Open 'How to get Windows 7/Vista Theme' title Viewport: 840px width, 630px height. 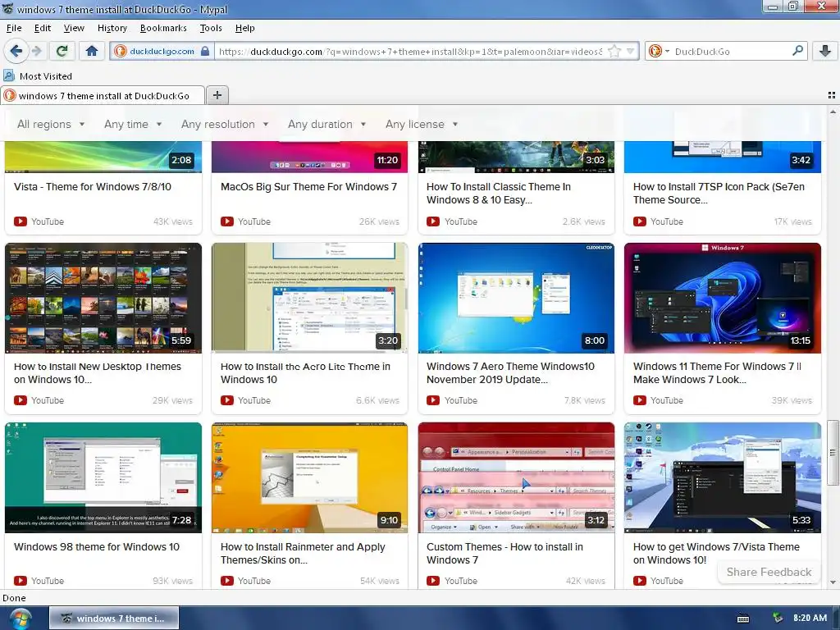point(716,553)
